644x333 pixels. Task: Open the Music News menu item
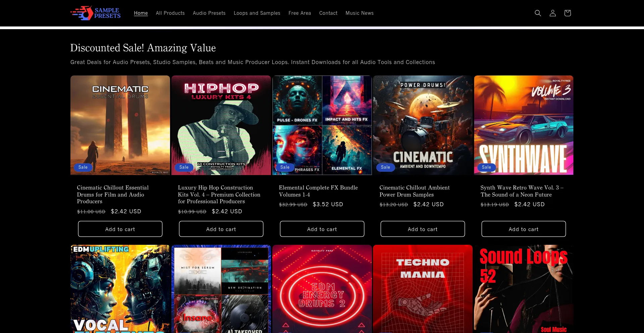coord(360,13)
